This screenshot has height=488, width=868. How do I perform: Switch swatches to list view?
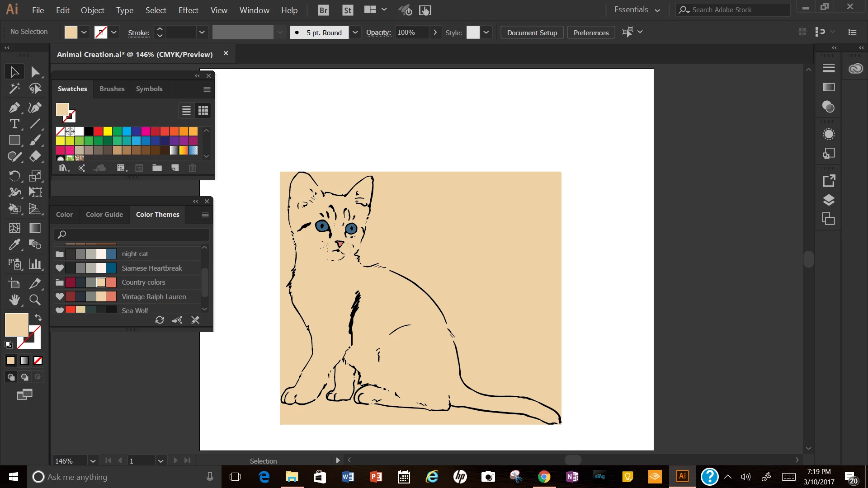pos(186,111)
